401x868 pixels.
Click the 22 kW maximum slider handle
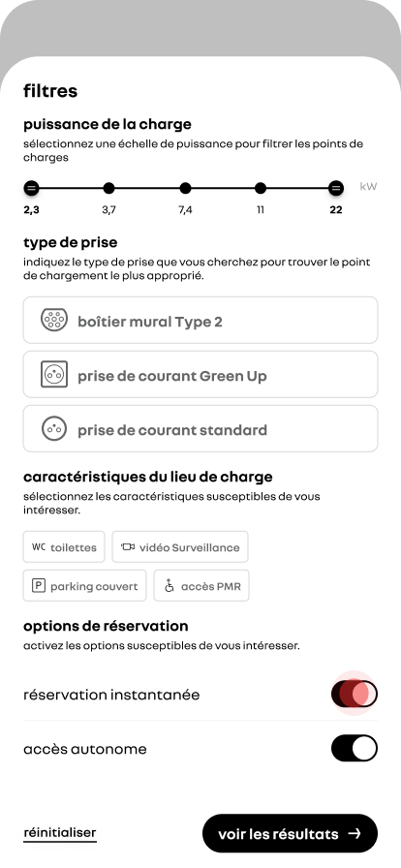[336, 188]
